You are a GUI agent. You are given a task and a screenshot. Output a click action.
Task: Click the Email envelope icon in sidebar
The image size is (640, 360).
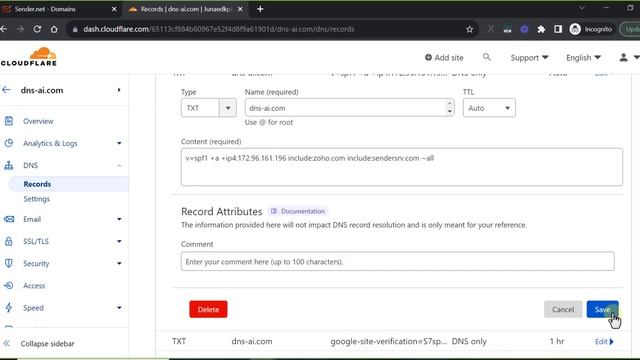point(9,219)
